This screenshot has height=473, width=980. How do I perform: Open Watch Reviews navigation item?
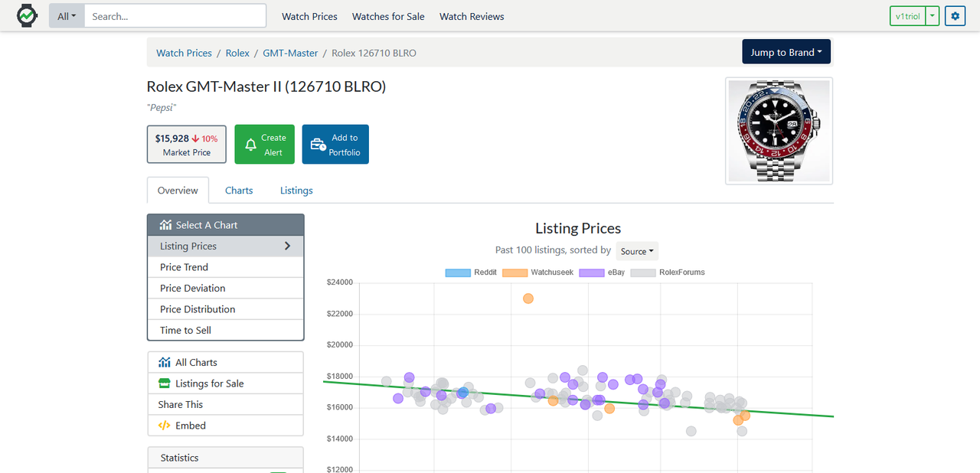point(472,16)
